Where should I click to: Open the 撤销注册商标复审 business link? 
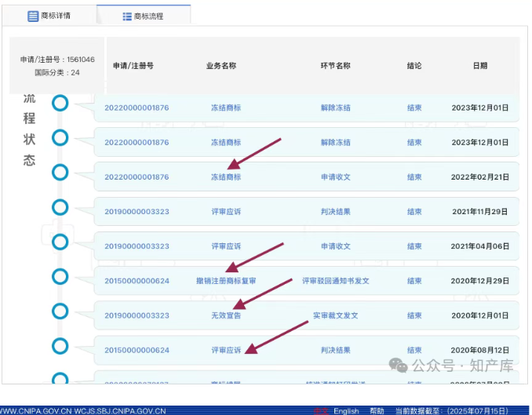[x=226, y=281]
